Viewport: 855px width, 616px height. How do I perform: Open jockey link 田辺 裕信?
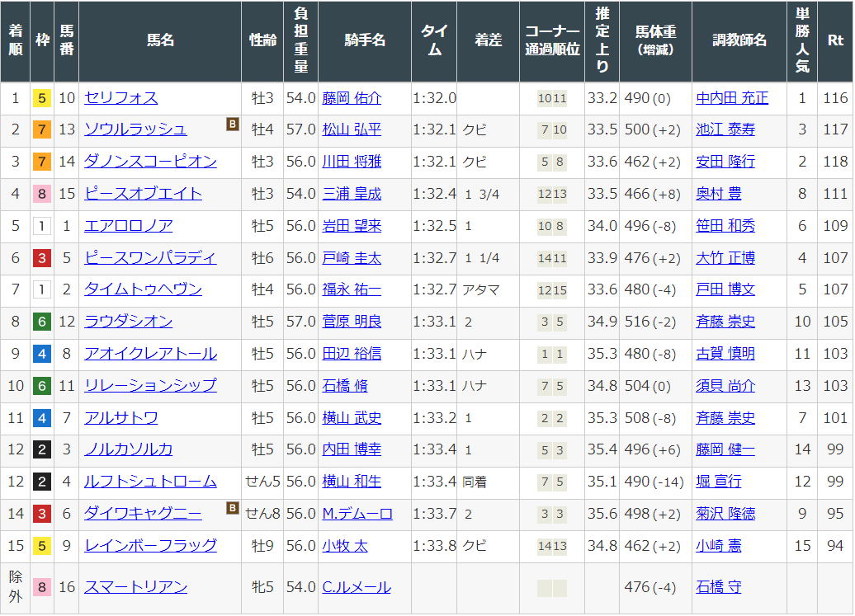(352, 354)
